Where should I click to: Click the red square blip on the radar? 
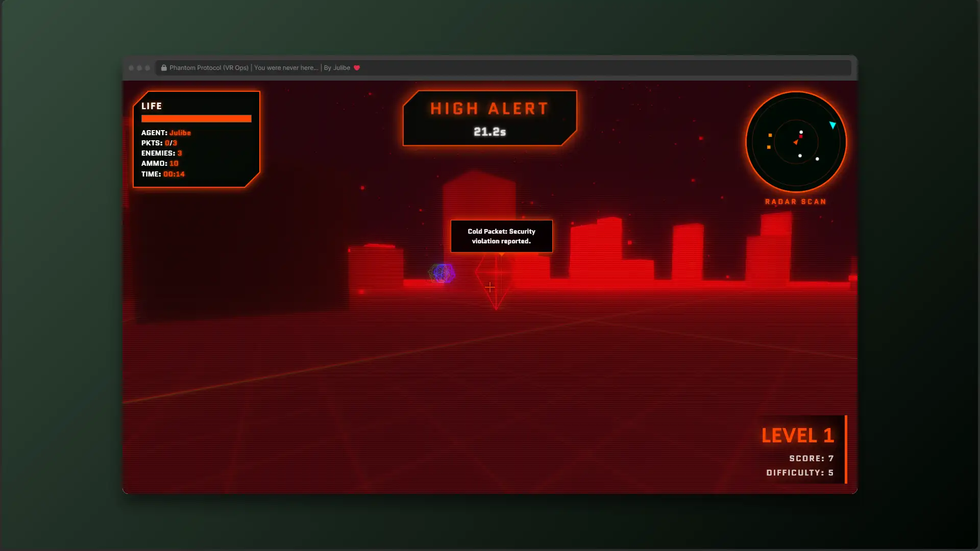click(801, 137)
